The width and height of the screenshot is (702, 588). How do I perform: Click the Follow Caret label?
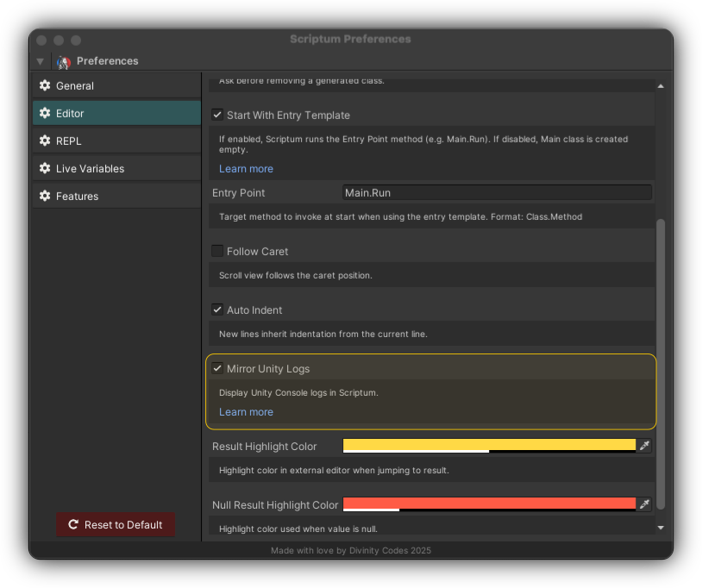pos(258,252)
